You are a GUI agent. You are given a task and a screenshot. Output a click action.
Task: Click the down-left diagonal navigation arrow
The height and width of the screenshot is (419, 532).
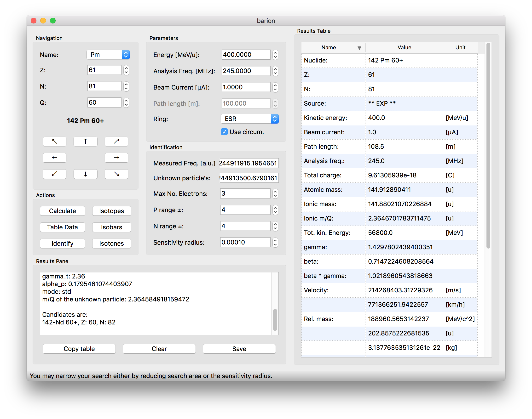point(54,174)
